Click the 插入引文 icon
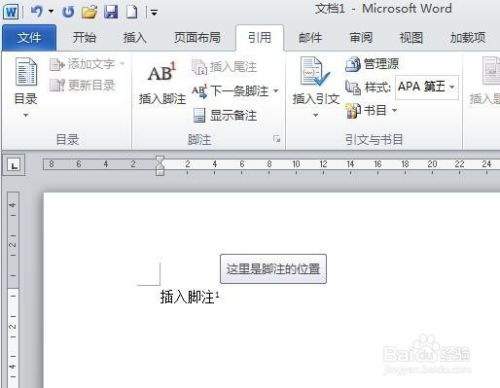500x388 pixels. point(315,71)
